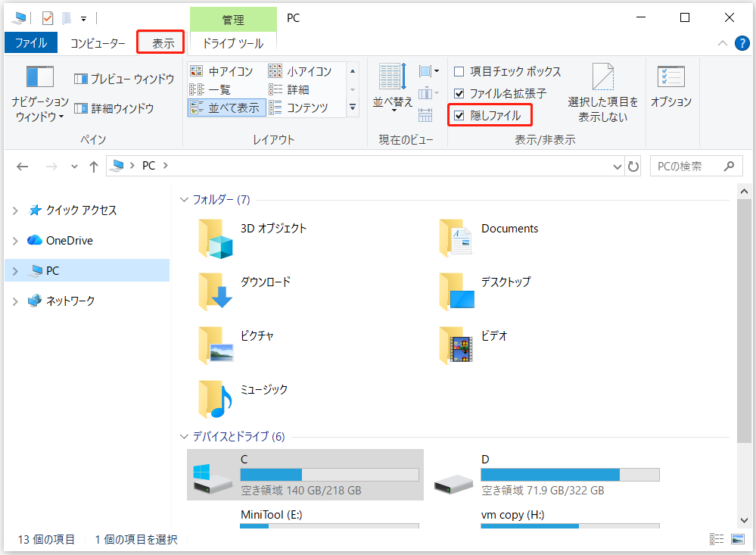
Task: Switch to the 表示 tab
Action: [x=163, y=43]
